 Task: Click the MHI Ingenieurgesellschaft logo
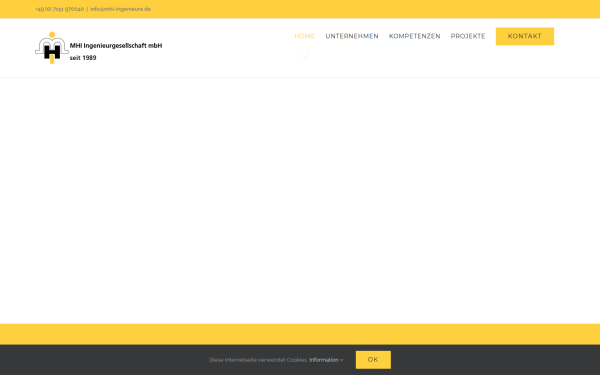pos(99,48)
